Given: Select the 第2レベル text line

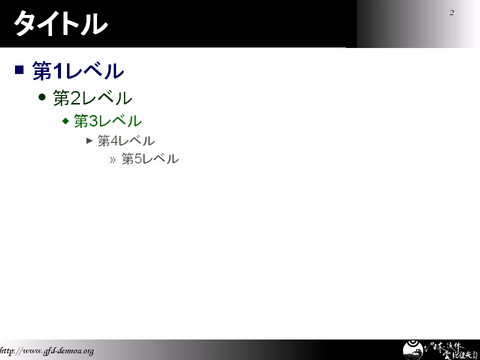Looking at the screenshot, I should click(93, 98).
